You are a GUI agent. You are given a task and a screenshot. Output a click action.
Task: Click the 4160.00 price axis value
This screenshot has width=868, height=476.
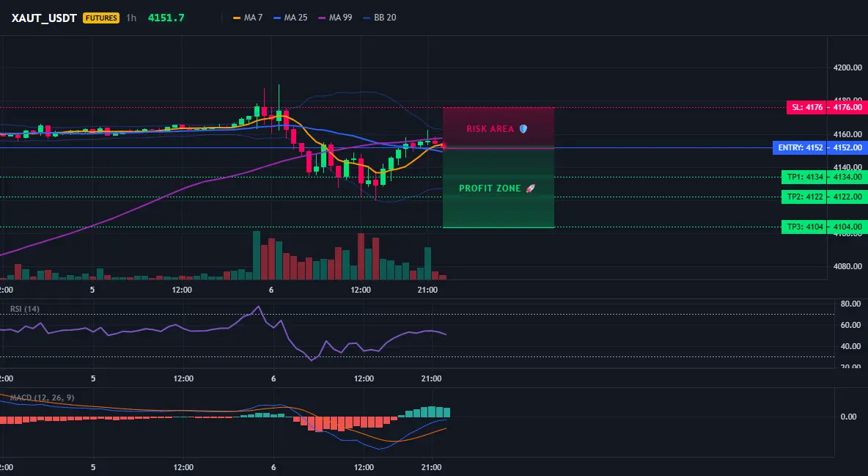tap(847, 134)
